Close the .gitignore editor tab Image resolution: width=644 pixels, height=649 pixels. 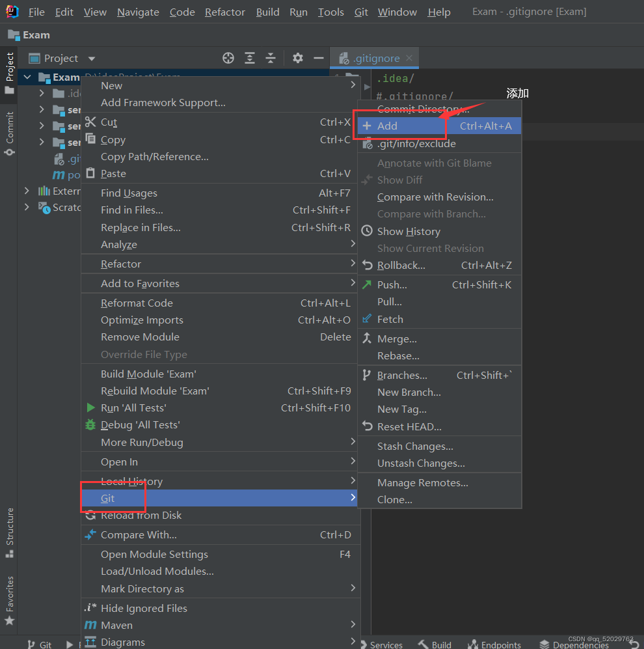point(409,58)
